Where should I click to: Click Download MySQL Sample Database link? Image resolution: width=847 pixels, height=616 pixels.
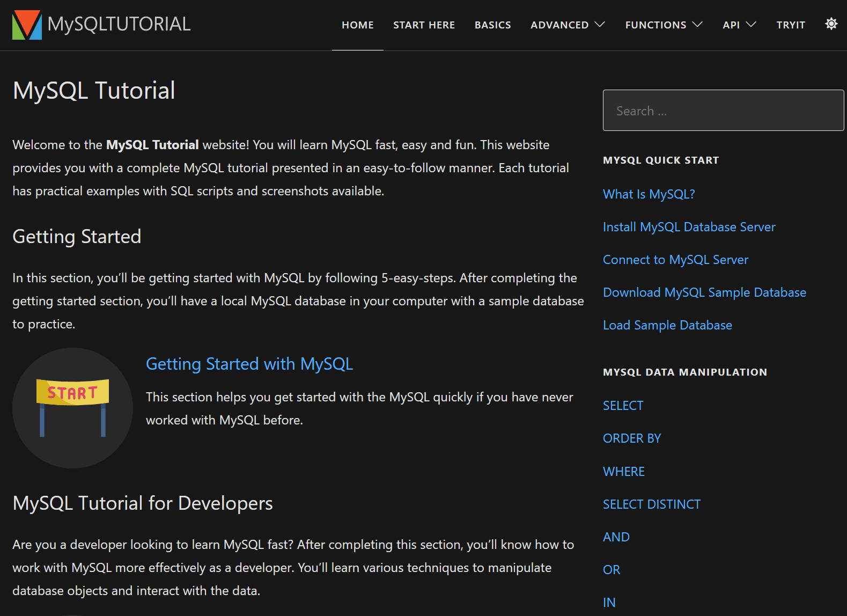pos(704,292)
